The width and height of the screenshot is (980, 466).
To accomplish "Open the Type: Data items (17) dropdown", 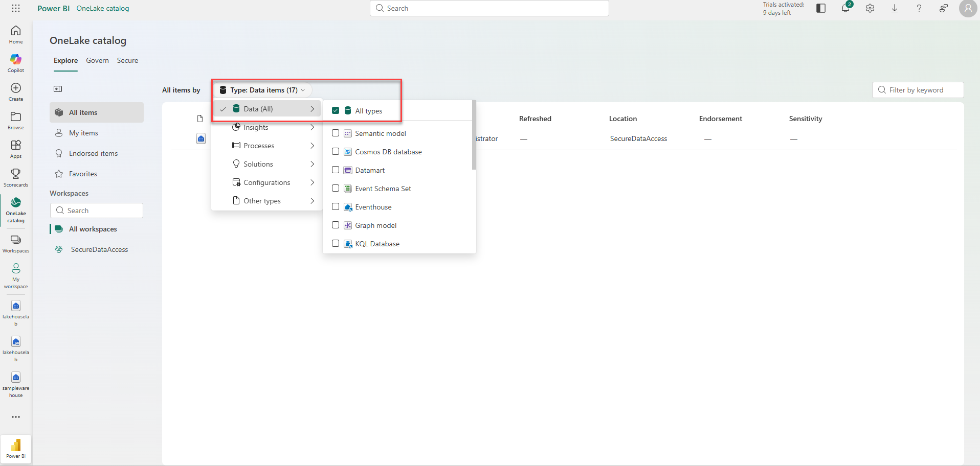I will click(262, 90).
